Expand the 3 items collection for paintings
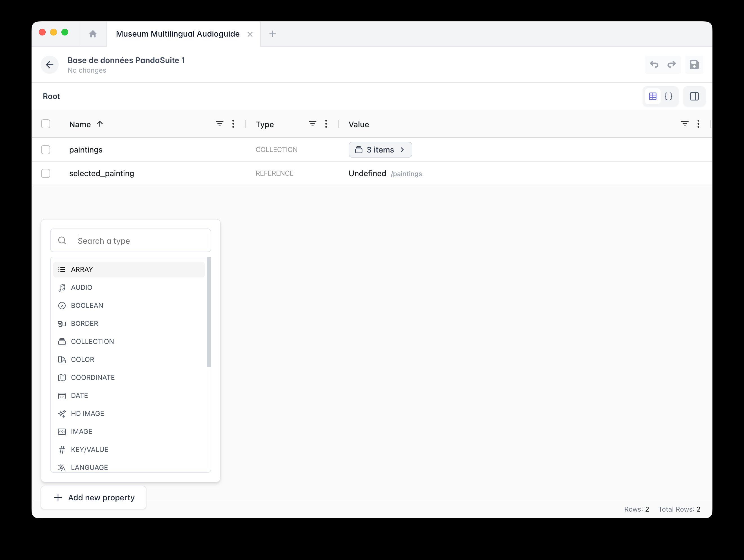744x560 pixels. pyautogui.click(x=380, y=150)
